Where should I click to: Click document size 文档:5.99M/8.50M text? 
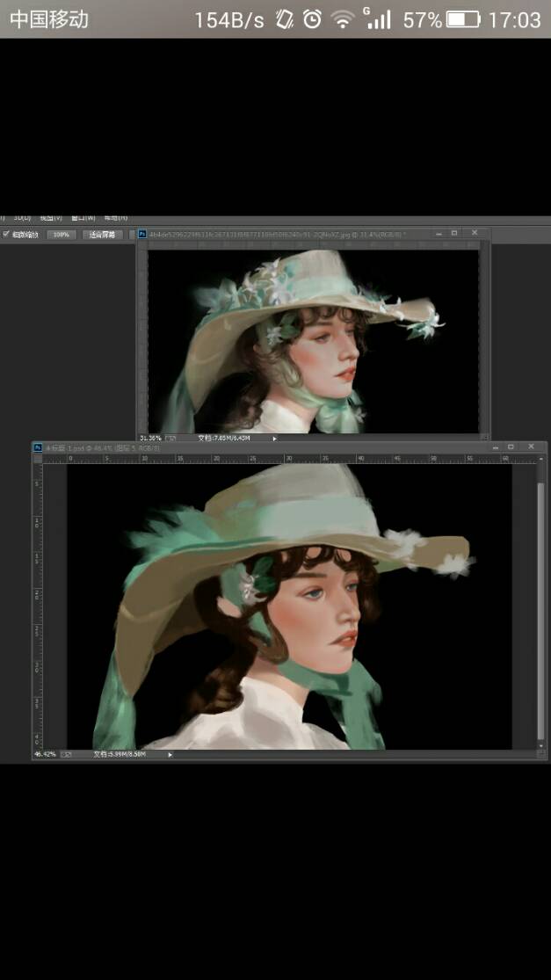coord(120,754)
